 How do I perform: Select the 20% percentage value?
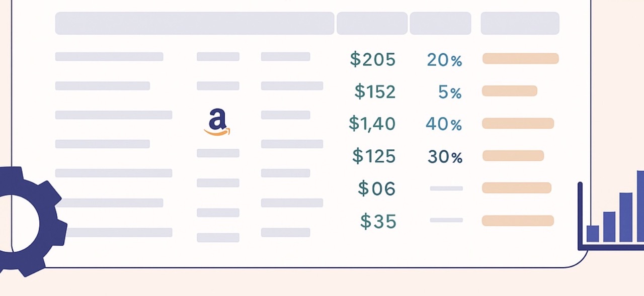444,60
